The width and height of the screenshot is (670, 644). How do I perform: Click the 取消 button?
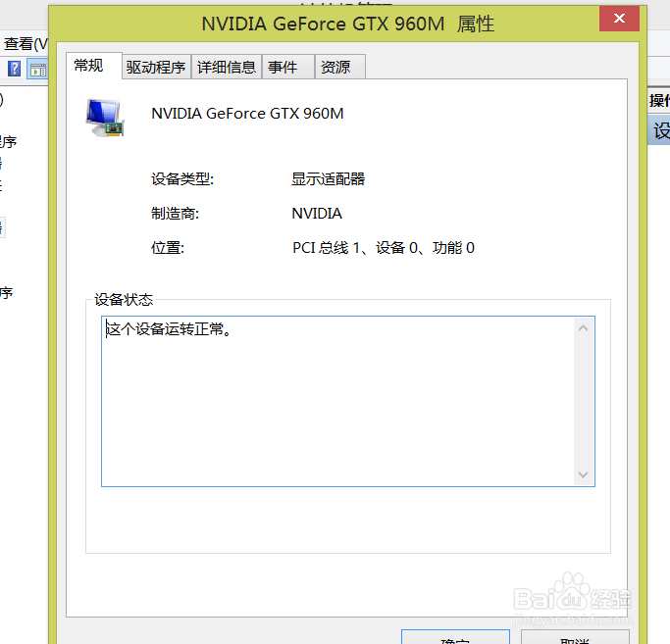[x=575, y=637]
